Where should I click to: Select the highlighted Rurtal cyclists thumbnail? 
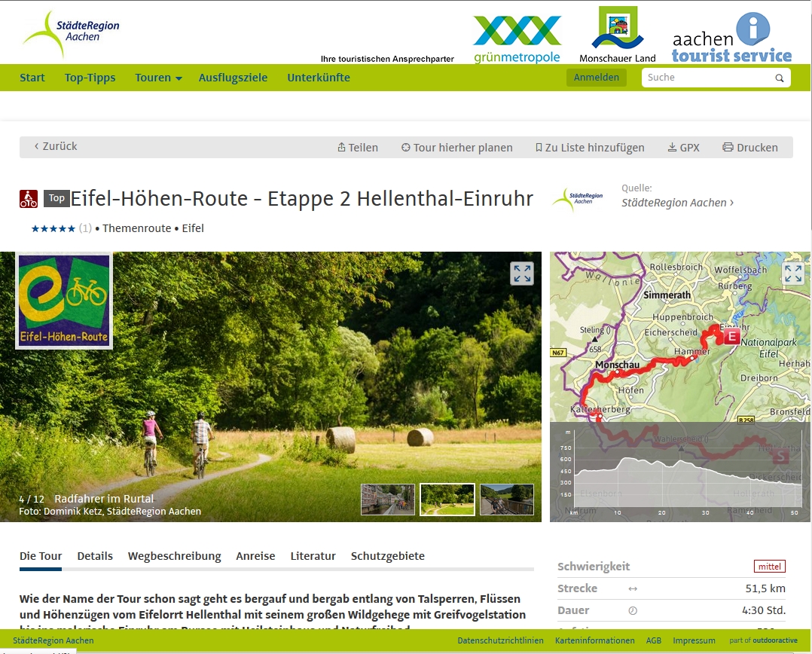(447, 500)
